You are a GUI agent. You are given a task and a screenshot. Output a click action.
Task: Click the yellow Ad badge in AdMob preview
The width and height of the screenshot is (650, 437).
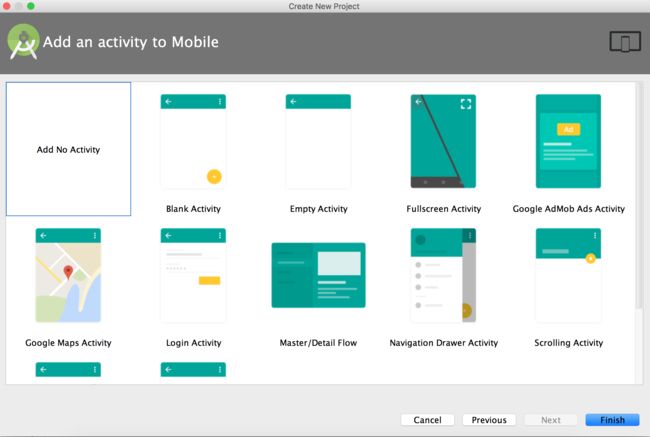[x=568, y=129]
